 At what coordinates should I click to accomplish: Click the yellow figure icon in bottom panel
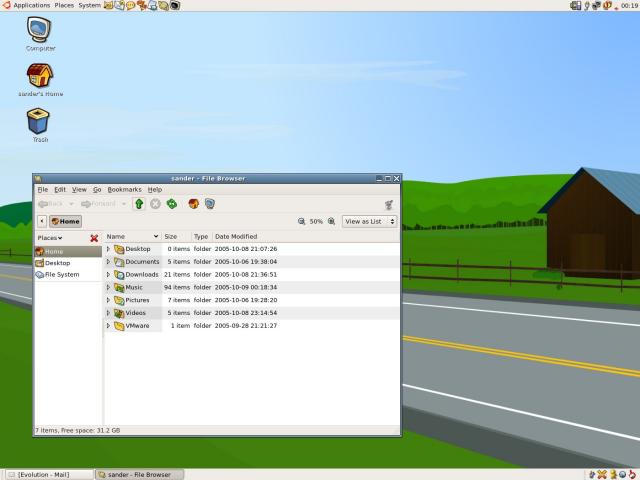[613, 474]
